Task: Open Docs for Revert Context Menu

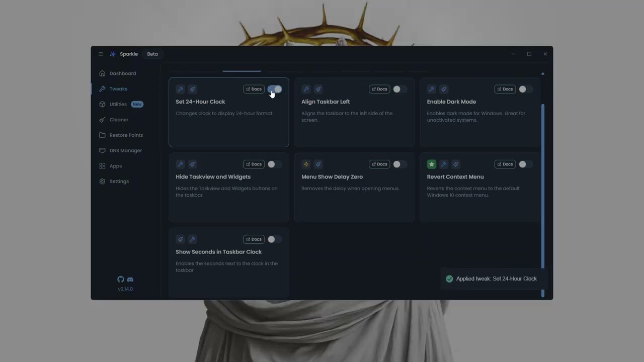Action: point(505,164)
